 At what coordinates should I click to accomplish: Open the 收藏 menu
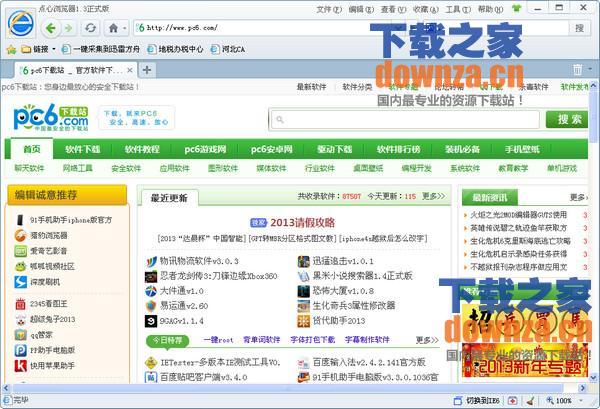[x=426, y=9]
